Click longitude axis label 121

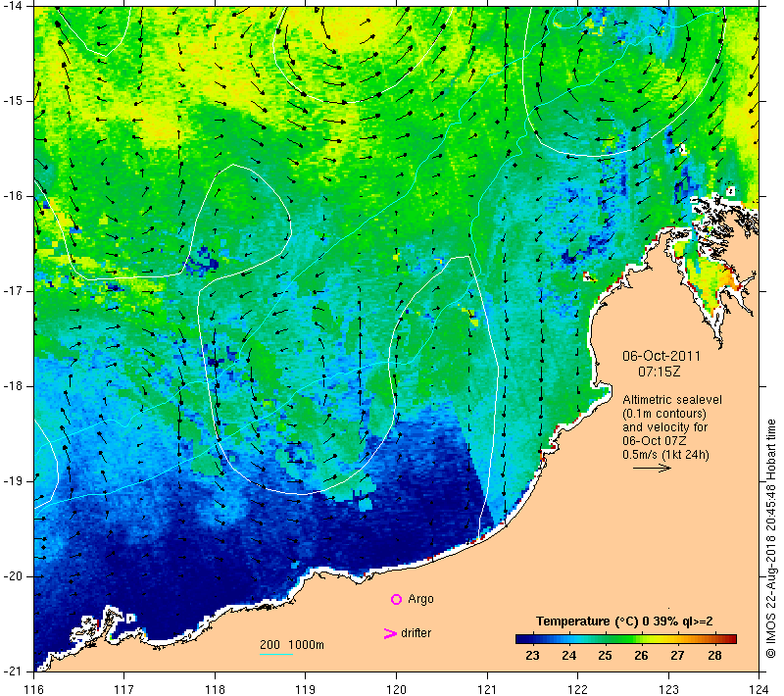coord(487,689)
